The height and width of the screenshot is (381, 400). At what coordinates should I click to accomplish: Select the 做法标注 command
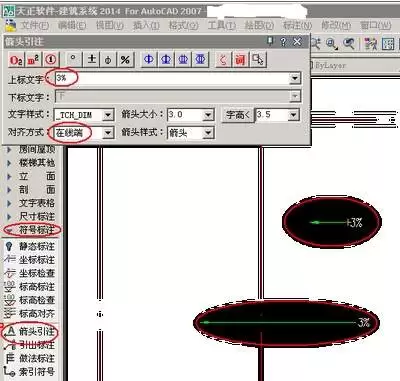(x=30, y=358)
